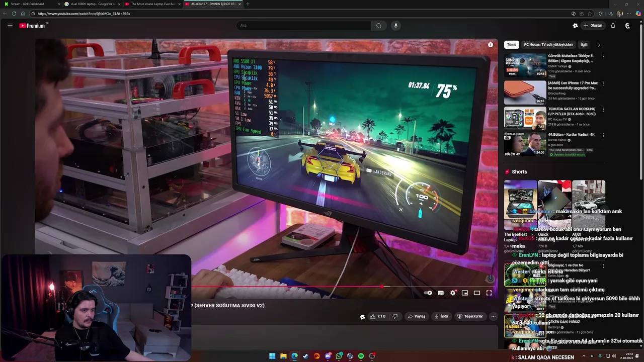
Task: Open the YouTube hamburger guide menu
Action: (x=10, y=26)
